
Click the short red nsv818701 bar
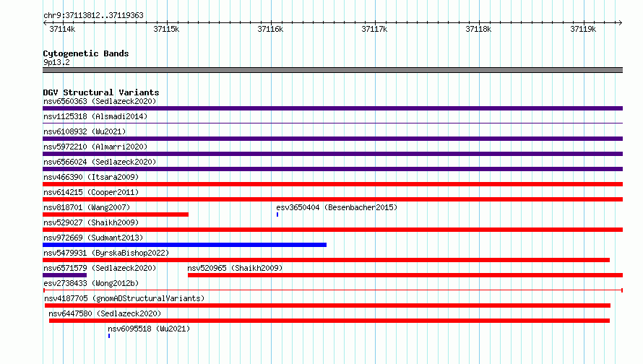tap(116, 214)
